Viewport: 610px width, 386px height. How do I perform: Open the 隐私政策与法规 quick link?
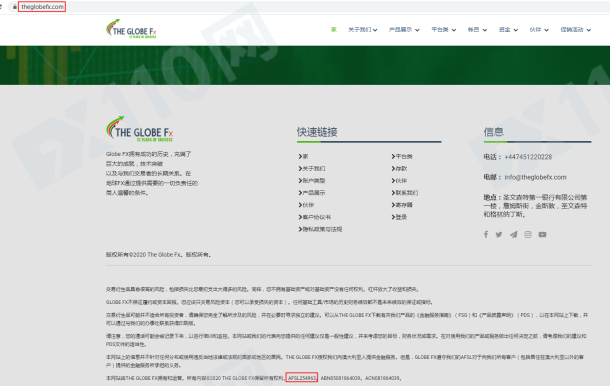[x=320, y=229]
